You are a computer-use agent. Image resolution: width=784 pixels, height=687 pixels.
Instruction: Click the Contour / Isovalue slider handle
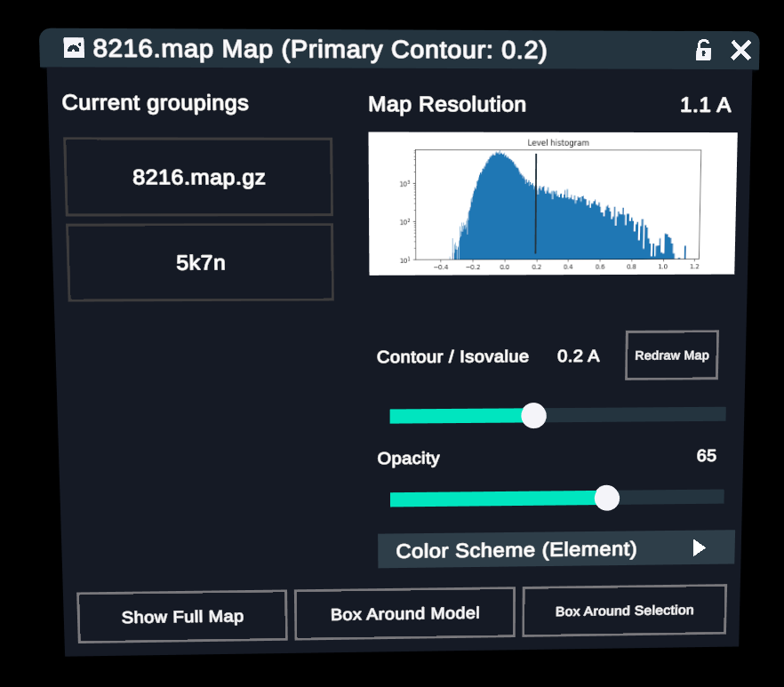coord(533,415)
